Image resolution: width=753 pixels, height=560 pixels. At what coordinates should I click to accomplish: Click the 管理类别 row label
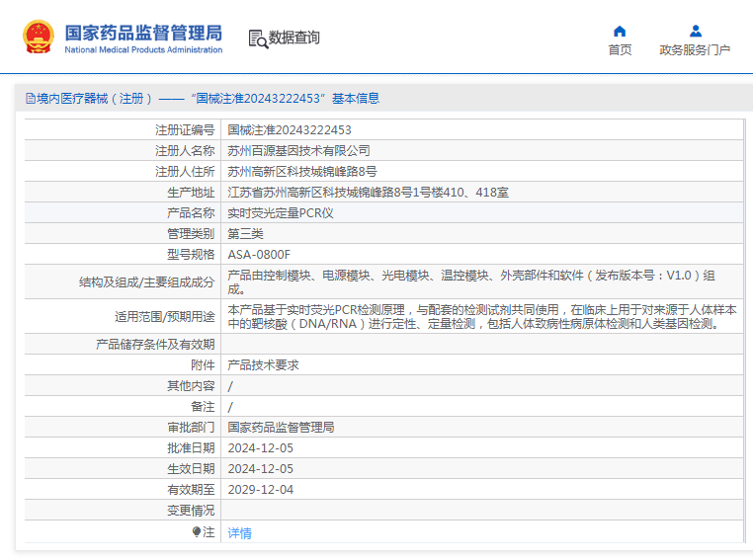point(191,234)
